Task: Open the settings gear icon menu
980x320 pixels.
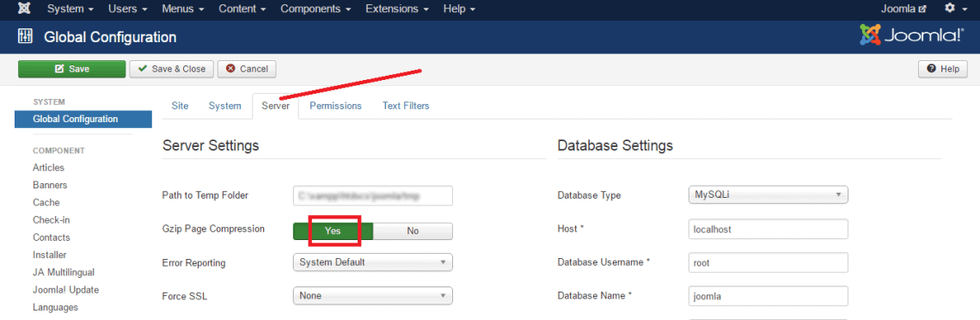Action: click(953, 9)
